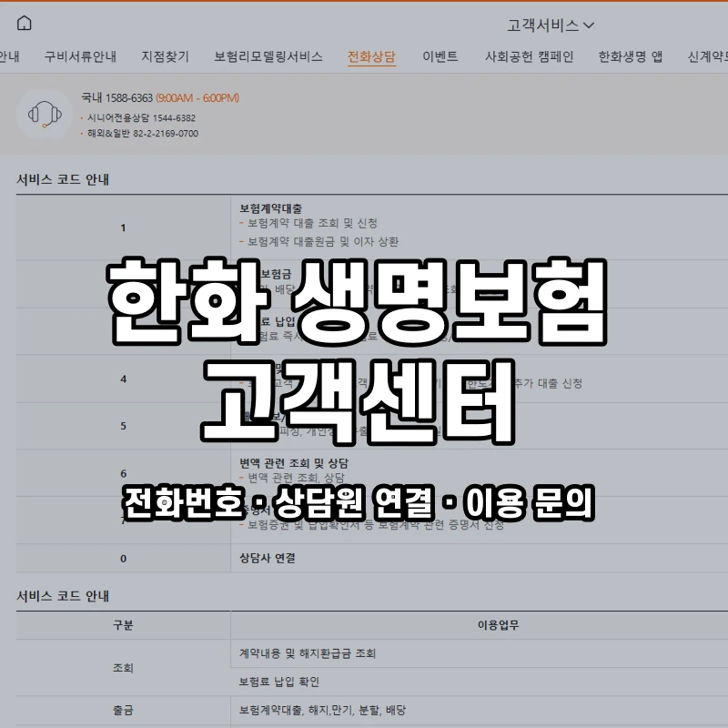The height and width of the screenshot is (728, 728).
Task: Click the 출금 category cell
Action: click(x=123, y=710)
